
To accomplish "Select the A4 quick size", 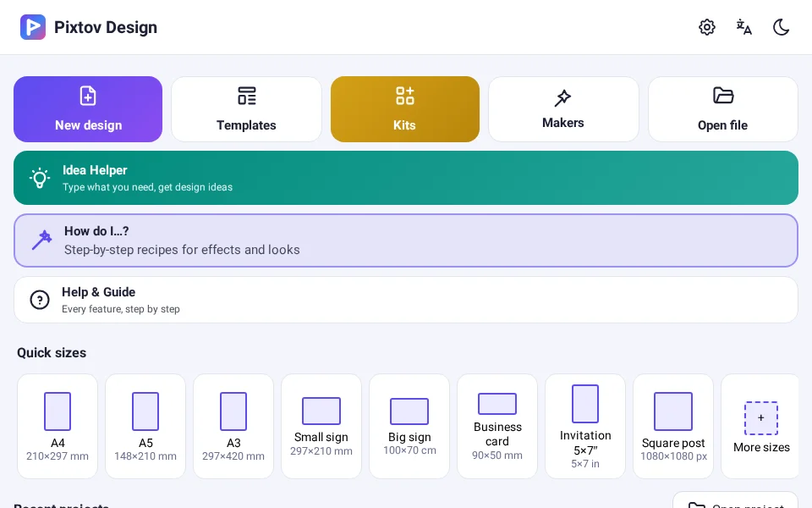I will coord(58,426).
